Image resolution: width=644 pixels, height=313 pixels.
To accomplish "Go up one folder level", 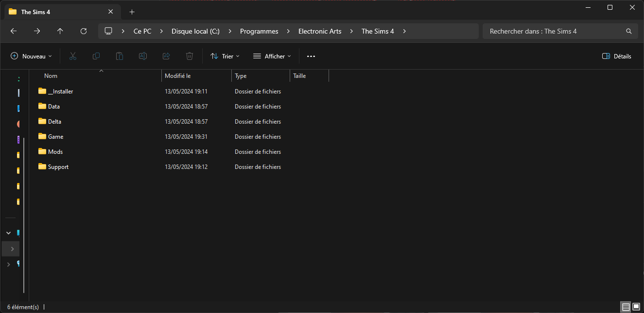I will (60, 31).
